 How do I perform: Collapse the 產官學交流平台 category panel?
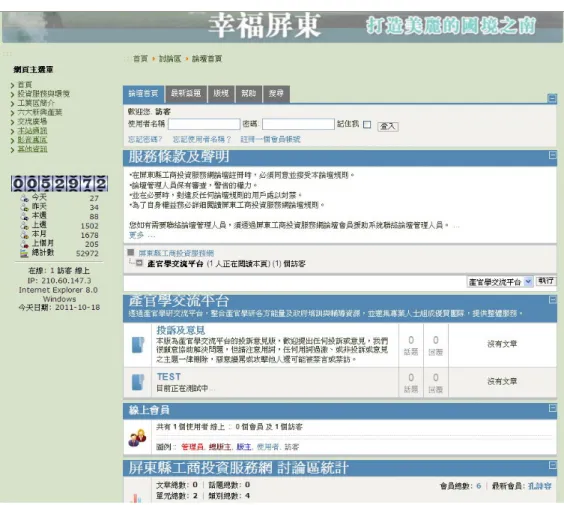click(x=552, y=300)
